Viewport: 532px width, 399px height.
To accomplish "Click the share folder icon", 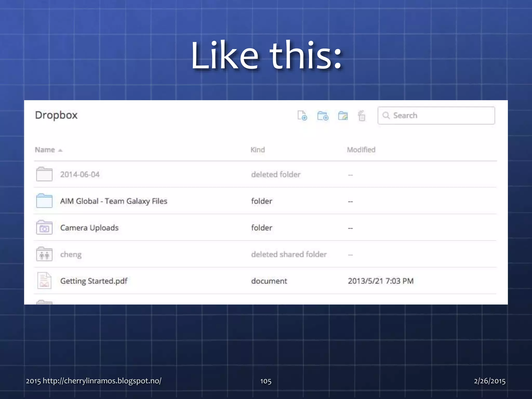I will pyautogui.click(x=343, y=116).
